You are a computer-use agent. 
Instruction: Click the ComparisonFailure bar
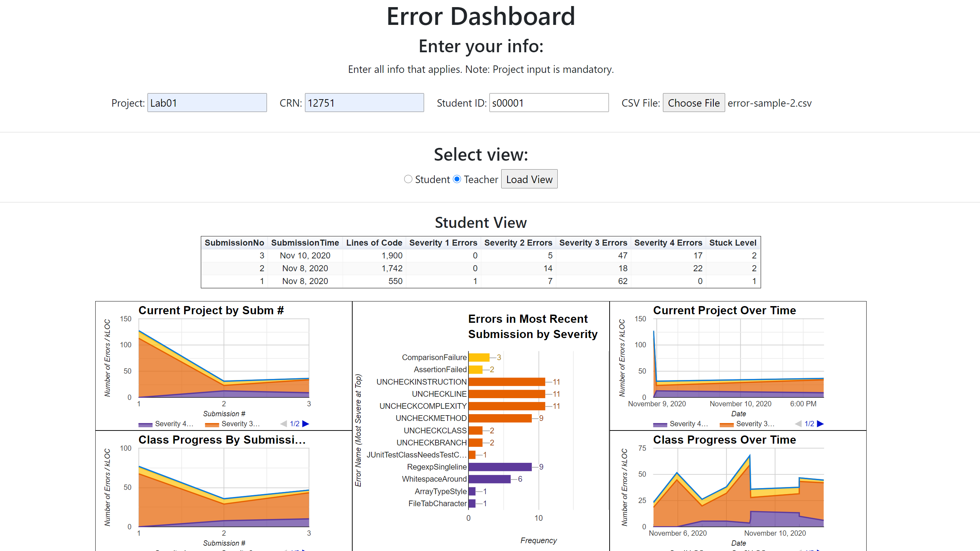[x=479, y=357]
